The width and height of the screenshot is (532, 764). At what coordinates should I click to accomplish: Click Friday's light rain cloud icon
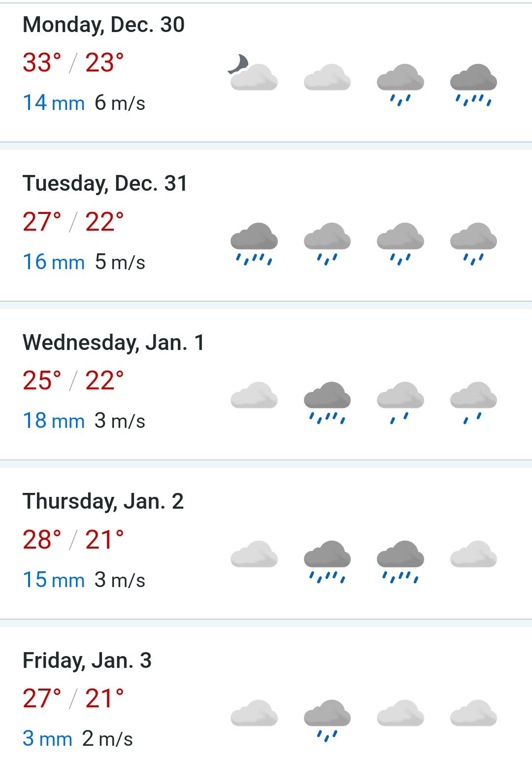(327, 721)
